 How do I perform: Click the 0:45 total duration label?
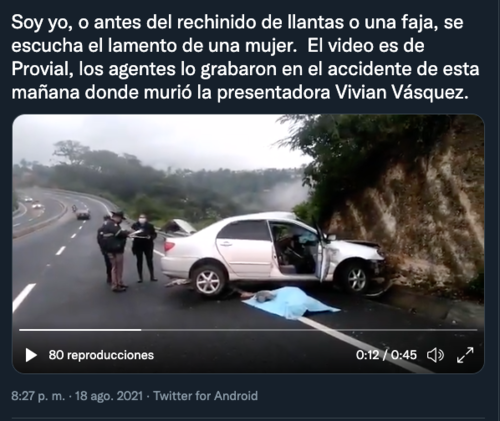point(404,355)
